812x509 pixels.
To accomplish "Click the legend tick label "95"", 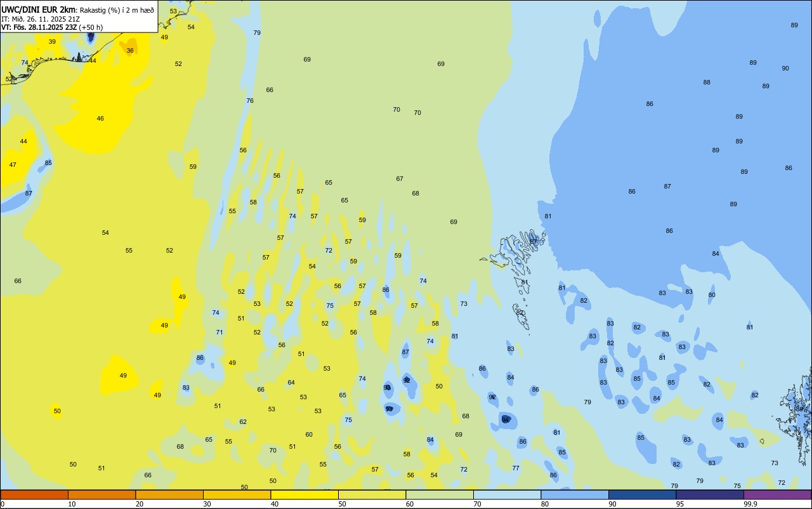I will 680,504.
